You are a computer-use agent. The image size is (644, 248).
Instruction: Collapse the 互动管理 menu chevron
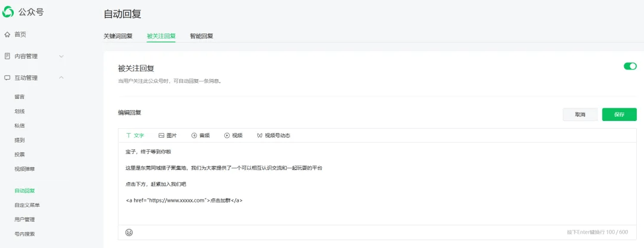61,78
